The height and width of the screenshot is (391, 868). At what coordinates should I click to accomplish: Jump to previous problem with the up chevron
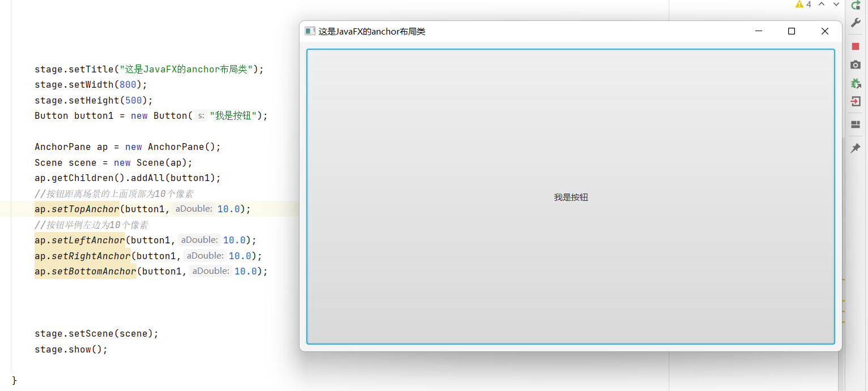click(x=822, y=4)
